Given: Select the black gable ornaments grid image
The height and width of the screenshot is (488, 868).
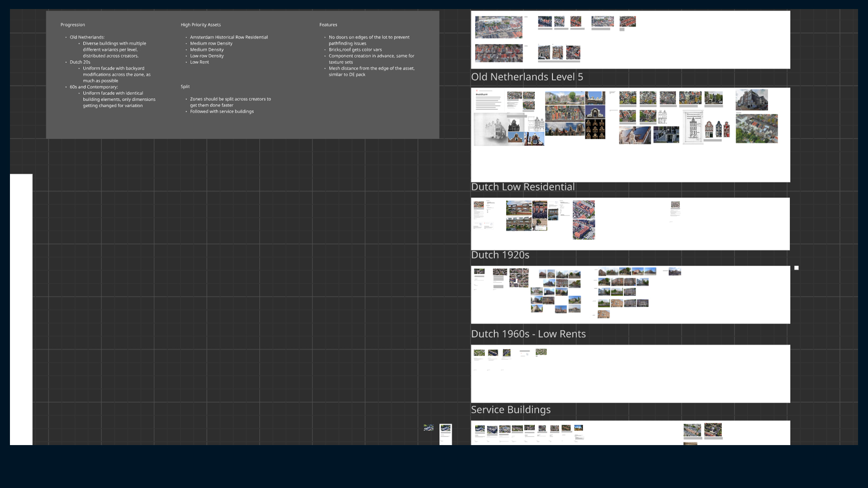Looking at the screenshot, I should (595, 129).
